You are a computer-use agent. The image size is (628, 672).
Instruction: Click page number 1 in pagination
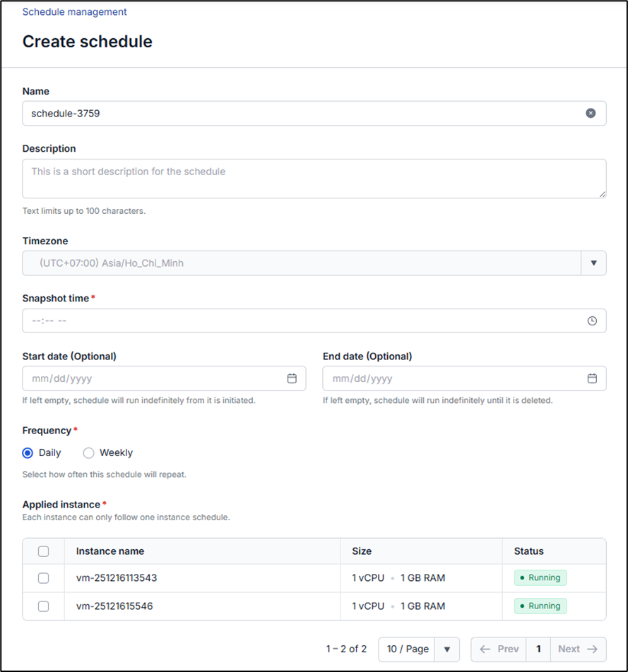point(538,649)
